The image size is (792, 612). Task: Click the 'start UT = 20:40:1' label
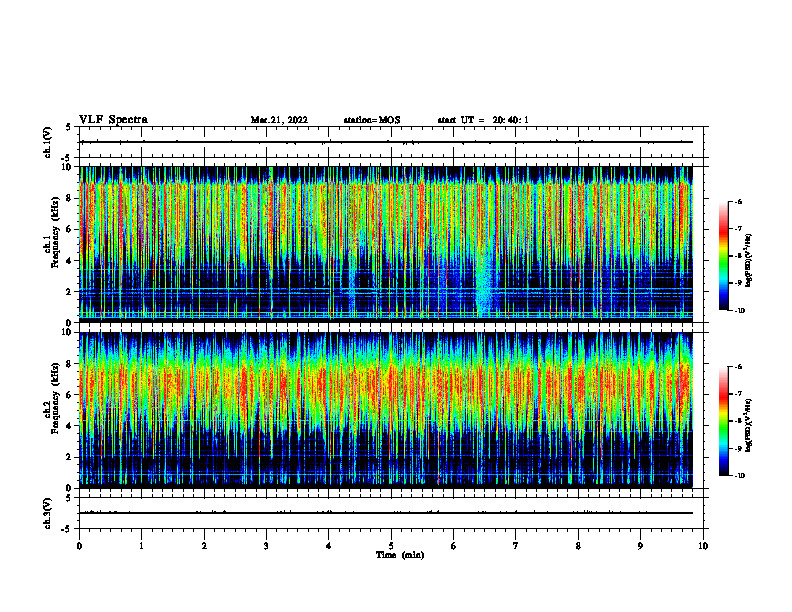[483, 120]
